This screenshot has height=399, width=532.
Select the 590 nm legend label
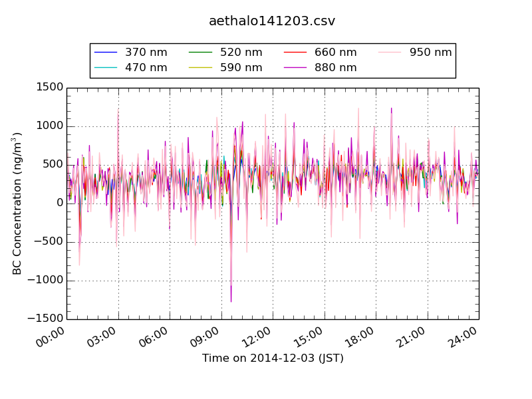[241, 68]
